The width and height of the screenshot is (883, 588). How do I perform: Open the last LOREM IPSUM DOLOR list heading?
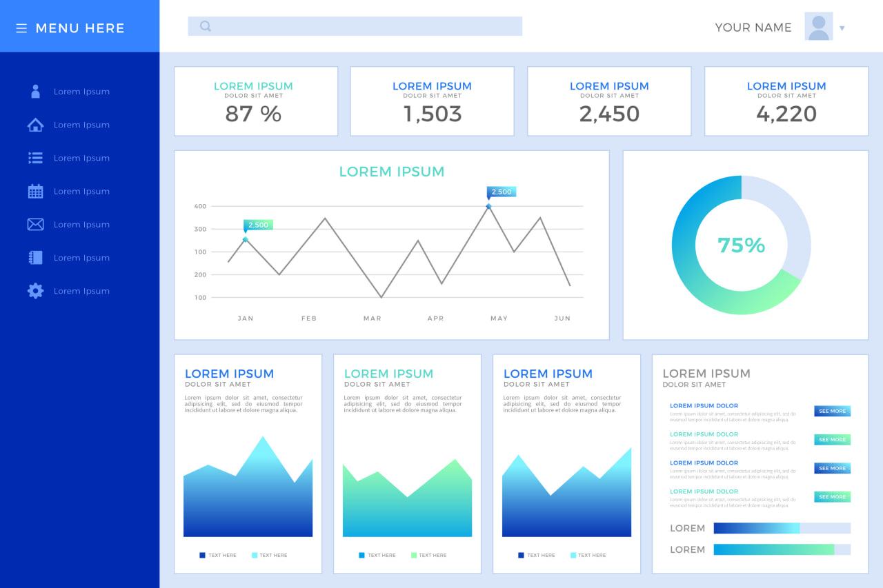[x=704, y=491]
